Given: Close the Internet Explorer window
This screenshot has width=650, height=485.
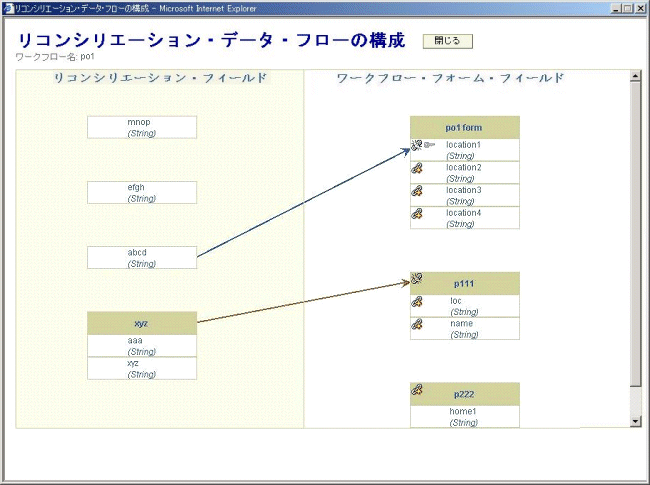Looking at the screenshot, I should click(x=640, y=8).
